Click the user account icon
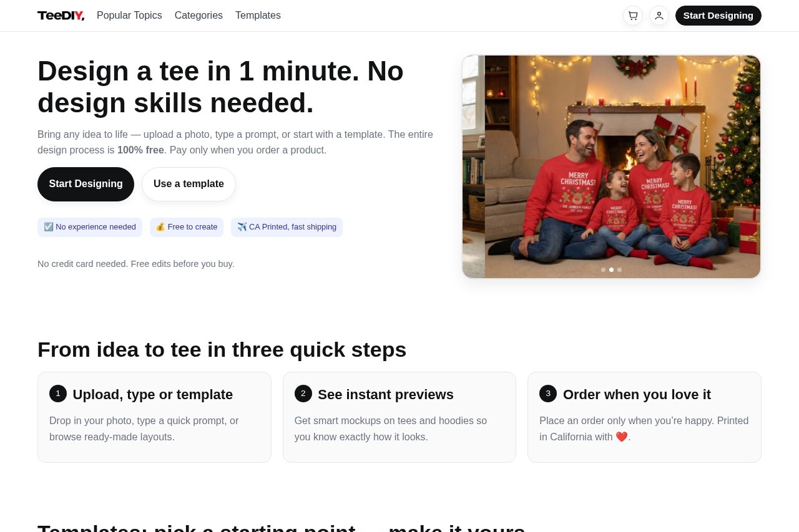Image resolution: width=799 pixels, height=532 pixels. [x=659, y=16]
